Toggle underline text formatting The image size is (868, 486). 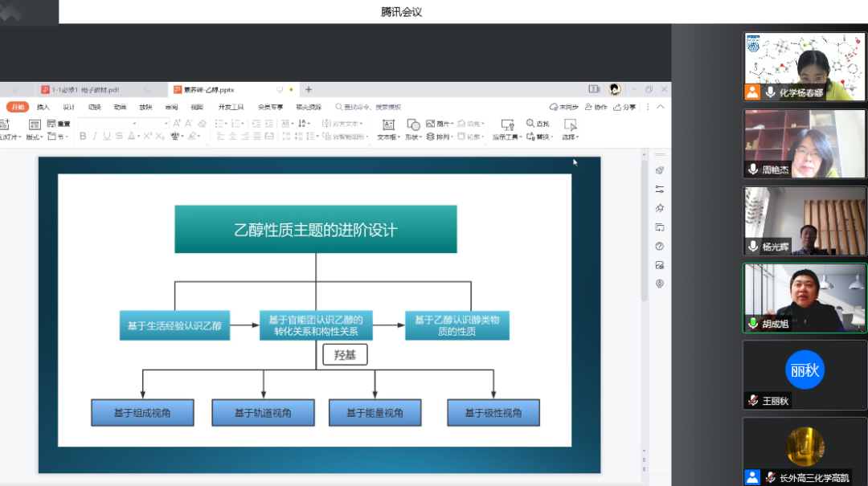107,137
